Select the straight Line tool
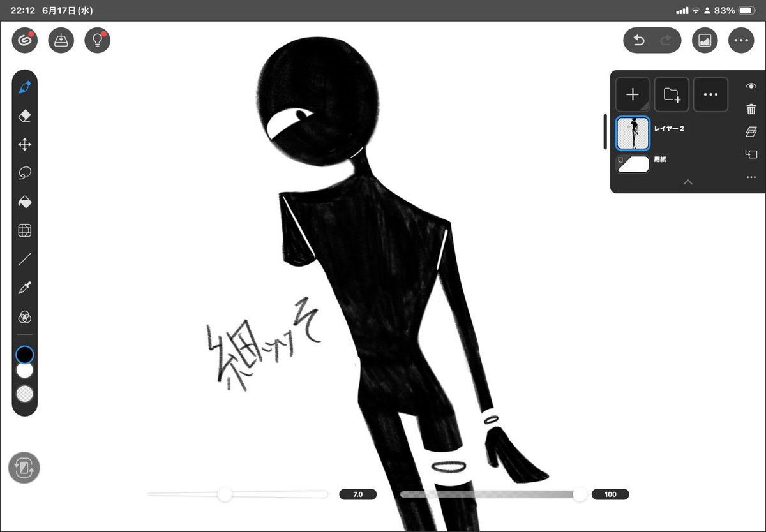 click(x=25, y=259)
